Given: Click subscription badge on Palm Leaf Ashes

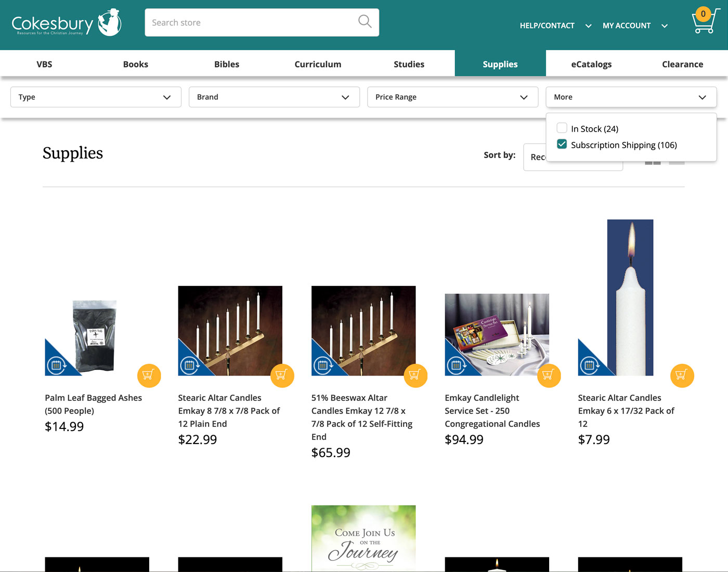Looking at the screenshot, I should coord(56,365).
